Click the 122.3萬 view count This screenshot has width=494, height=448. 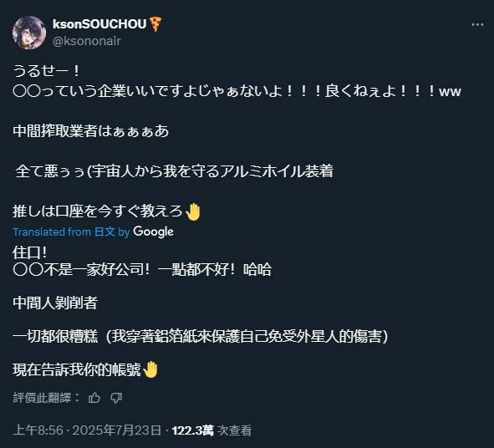tap(193, 430)
